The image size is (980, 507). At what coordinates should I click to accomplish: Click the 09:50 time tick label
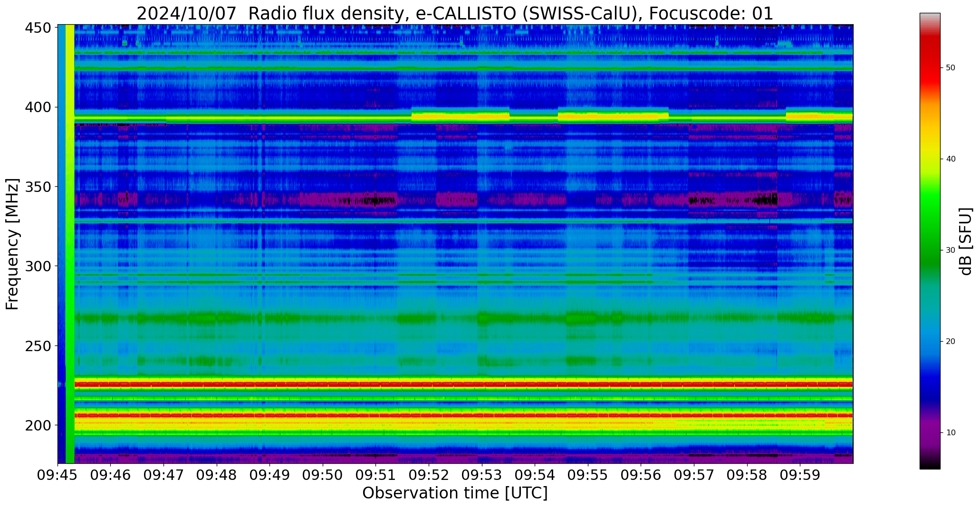323,475
